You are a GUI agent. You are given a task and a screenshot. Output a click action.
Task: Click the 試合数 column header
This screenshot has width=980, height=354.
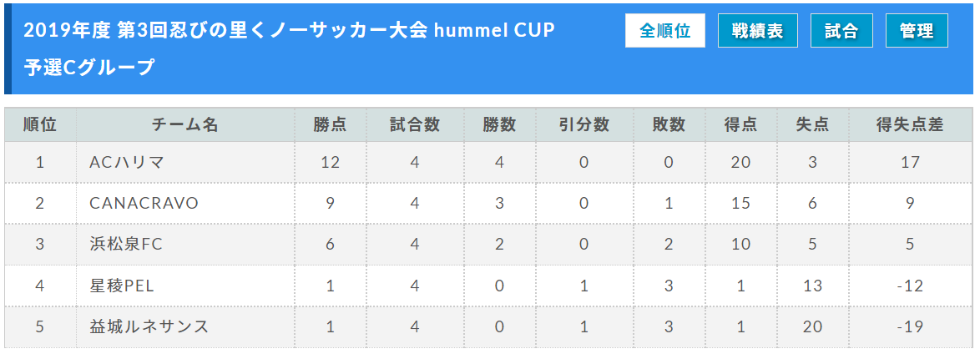pyautogui.click(x=415, y=125)
